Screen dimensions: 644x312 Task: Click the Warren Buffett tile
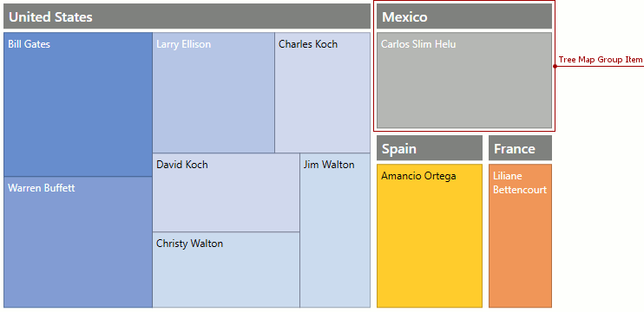tap(78, 242)
